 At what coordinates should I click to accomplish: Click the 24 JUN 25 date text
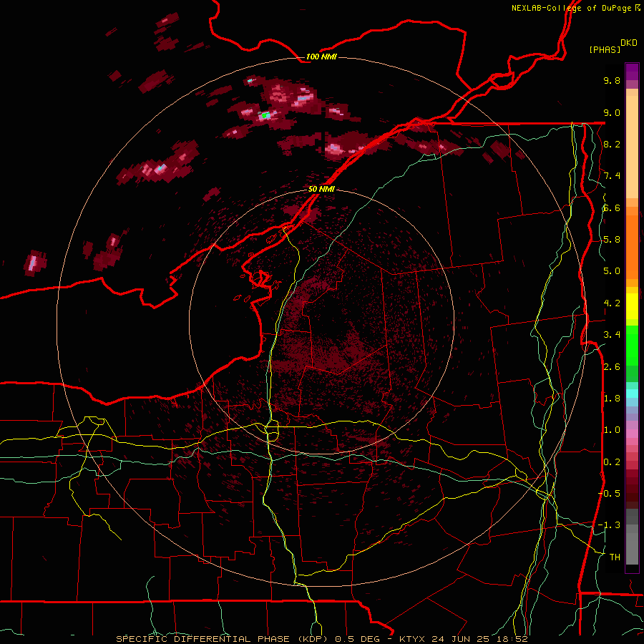point(459,639)
